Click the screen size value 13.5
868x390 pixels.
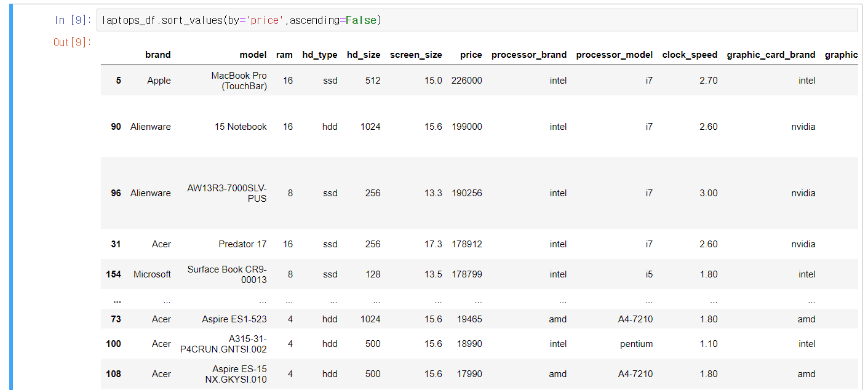coord(433,274)
